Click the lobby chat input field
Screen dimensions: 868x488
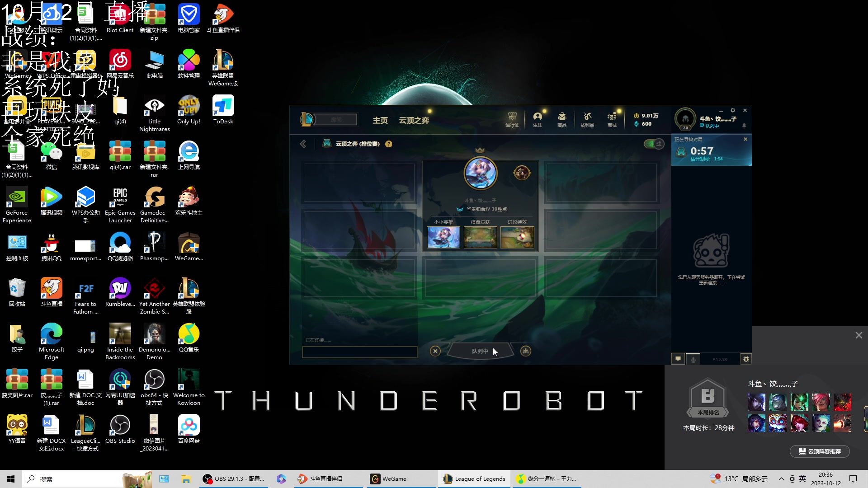(359, 352)
